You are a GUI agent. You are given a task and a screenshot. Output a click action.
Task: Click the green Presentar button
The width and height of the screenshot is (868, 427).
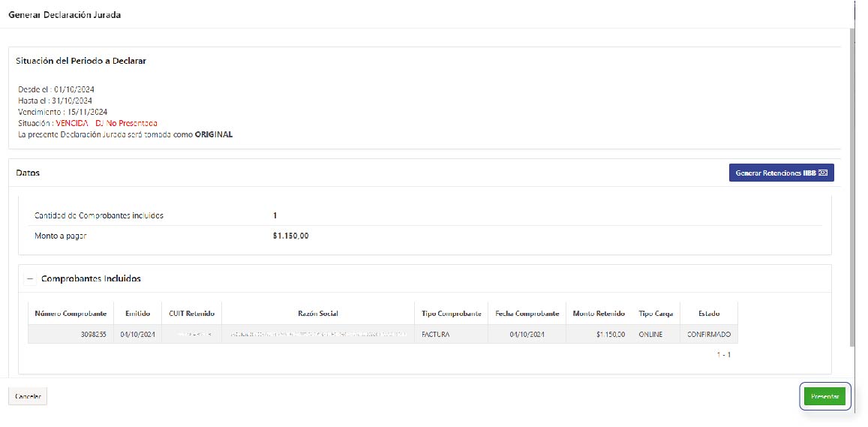point(824,396)
